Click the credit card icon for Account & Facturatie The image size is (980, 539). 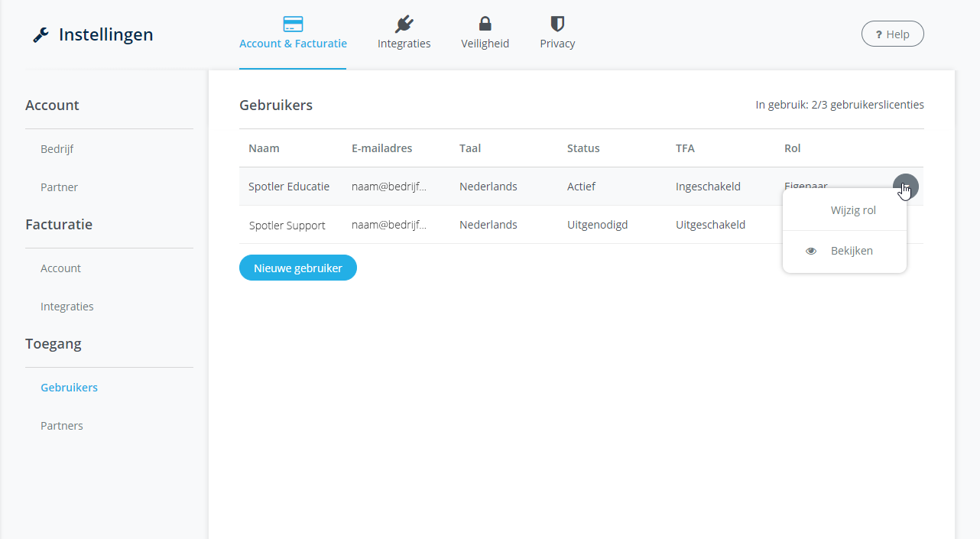point(293,24)
